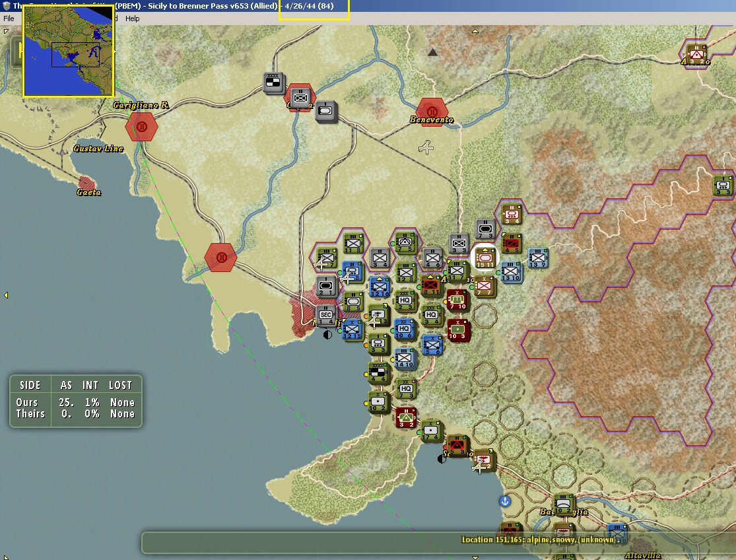Select gray armor unit east of Capua

click(x=326, y=112)
